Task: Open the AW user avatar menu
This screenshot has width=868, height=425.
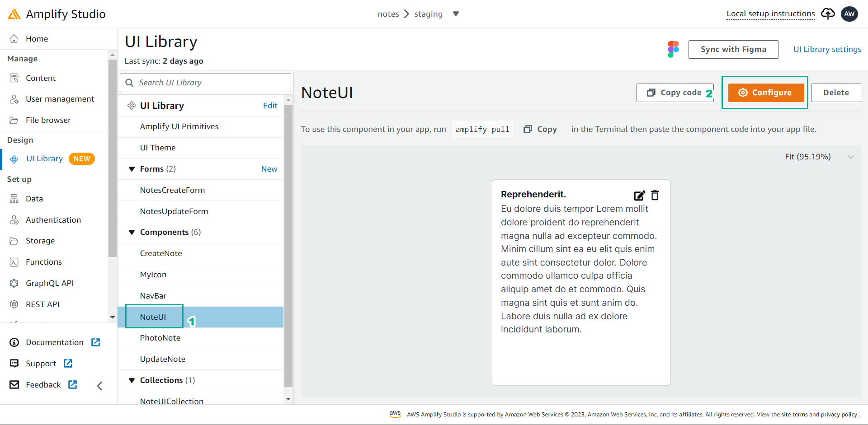Action: tap(849, 14)
